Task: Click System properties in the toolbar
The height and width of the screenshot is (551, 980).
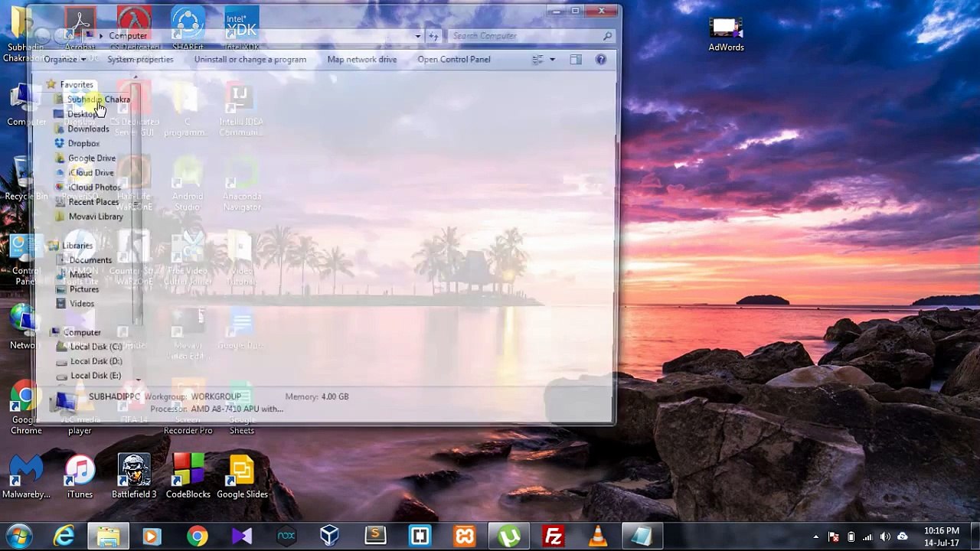Action: (140, 60)
